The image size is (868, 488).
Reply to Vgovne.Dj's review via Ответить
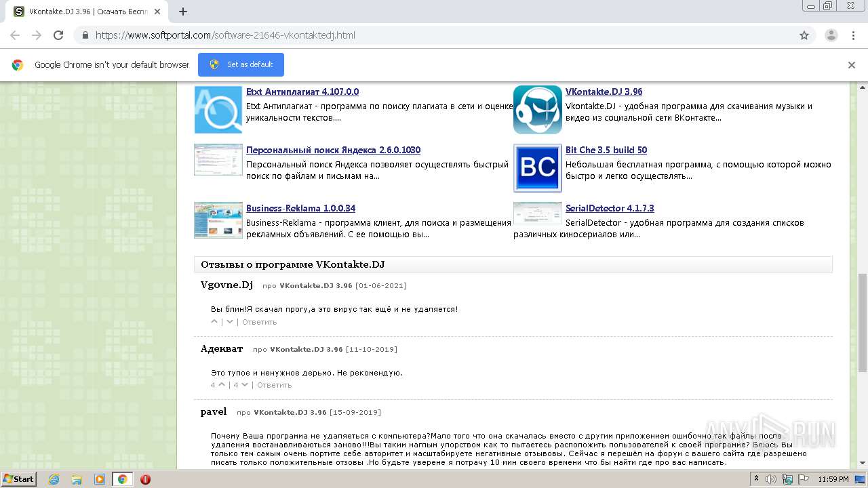(260, 322)
